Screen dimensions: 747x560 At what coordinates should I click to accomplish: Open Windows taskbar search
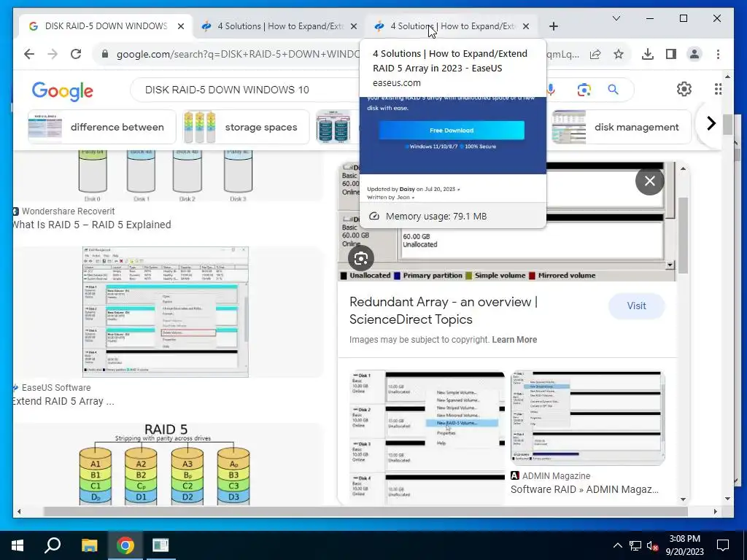[53, 545]
